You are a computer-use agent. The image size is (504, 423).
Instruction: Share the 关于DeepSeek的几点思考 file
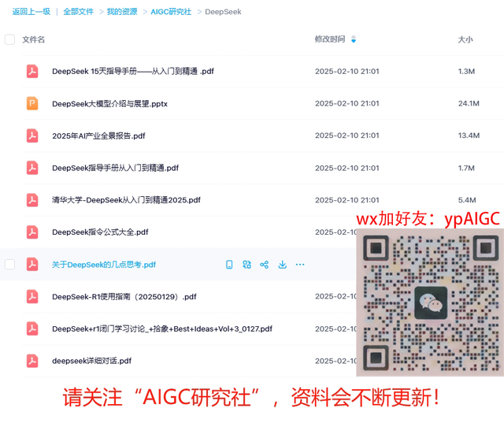point(265,265)
